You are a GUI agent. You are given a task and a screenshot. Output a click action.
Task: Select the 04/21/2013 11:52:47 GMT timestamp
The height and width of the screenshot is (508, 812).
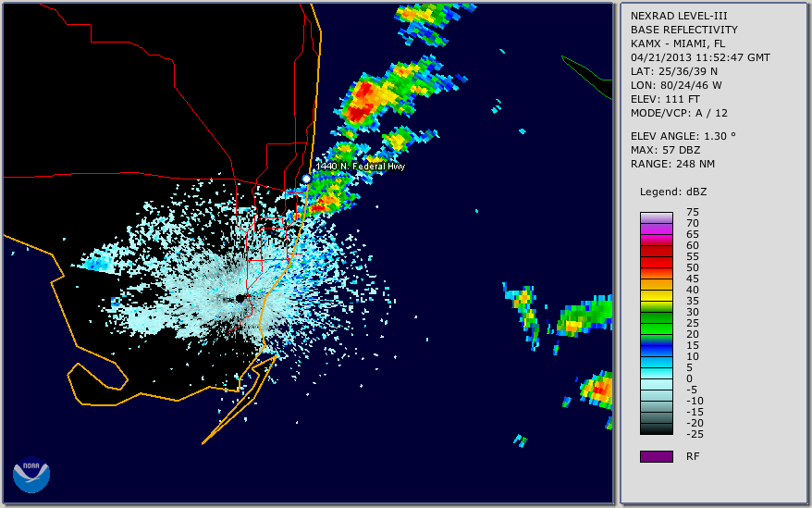700,57
